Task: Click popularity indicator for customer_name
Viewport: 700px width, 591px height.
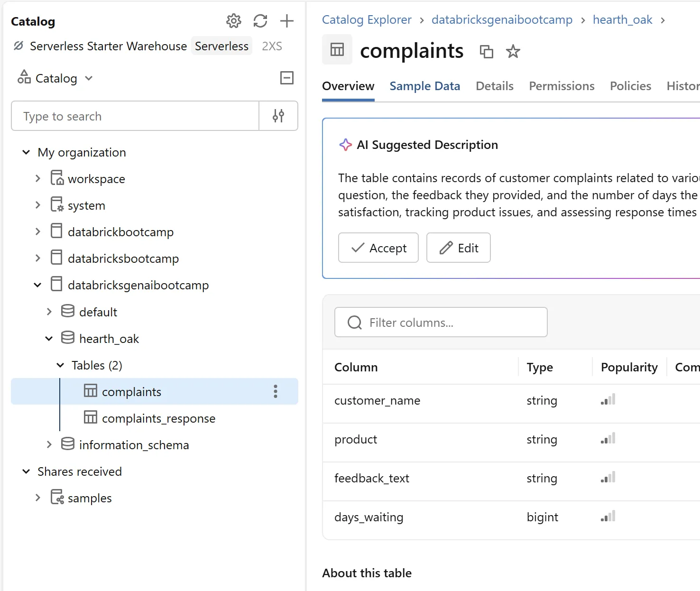Action: [x=608, y=399]
